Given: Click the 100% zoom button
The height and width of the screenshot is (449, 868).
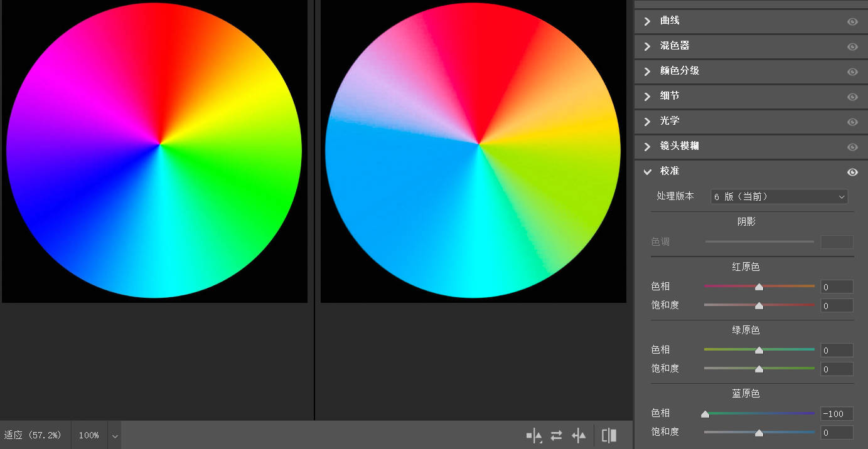Looking at the screenshot, I should pyautogui.click(x=89, y=435).
